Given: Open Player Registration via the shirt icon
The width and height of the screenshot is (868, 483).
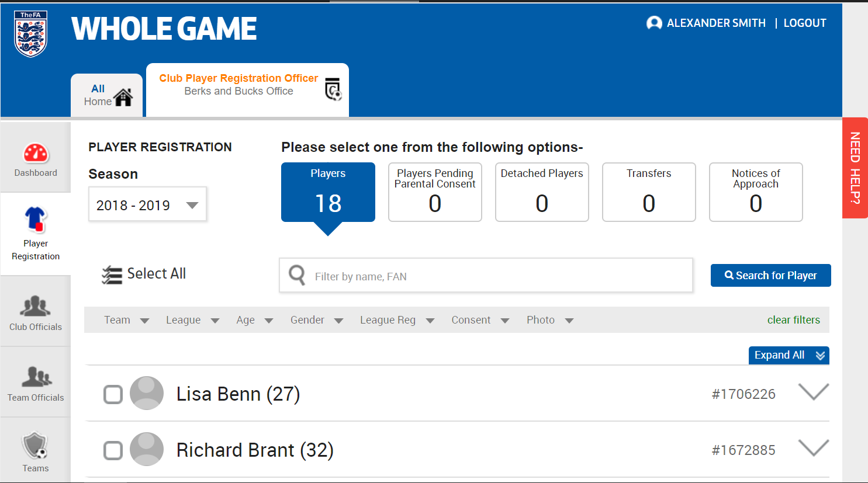Looking at the screenshot, I should click(36, 220).
